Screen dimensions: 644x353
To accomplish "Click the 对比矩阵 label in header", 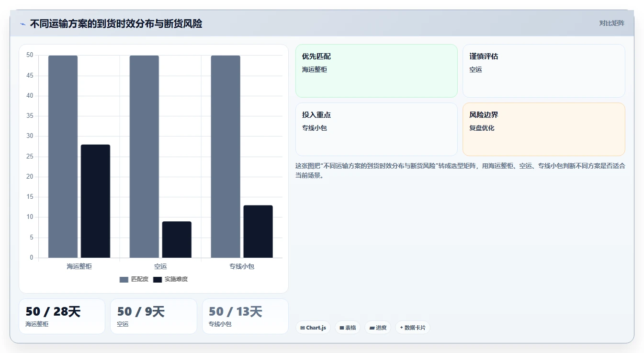I will click(612, 23).
